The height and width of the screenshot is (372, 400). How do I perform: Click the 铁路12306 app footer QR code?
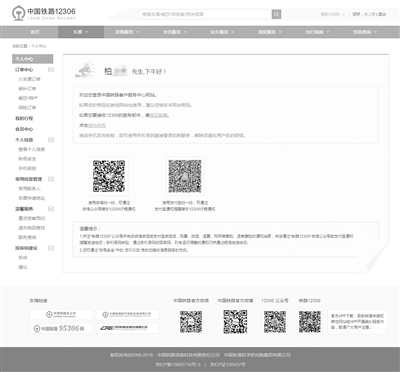[310, 322]
